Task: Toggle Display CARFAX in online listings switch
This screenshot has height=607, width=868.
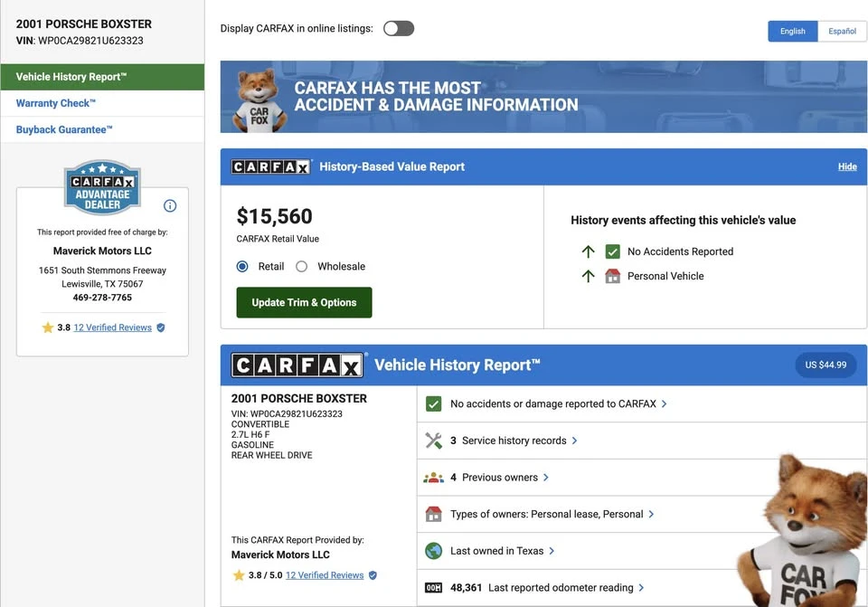Action: 399,28
